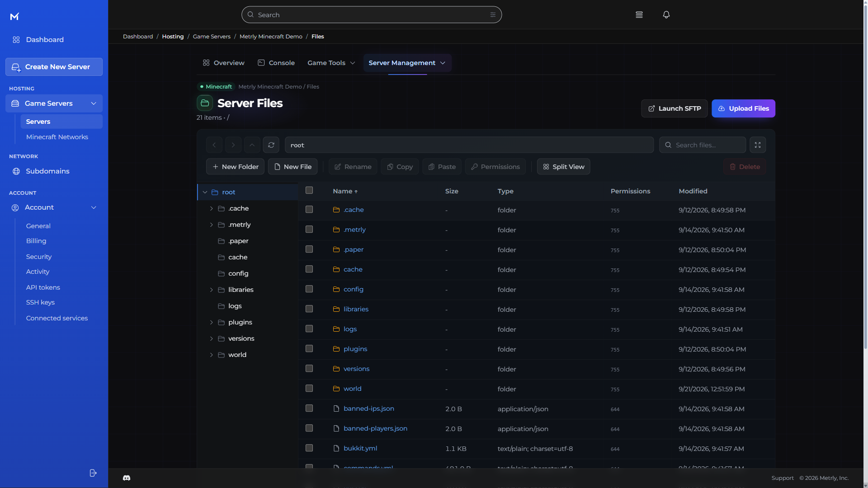Select the config folder checkbox
Screen dimensions: 868x488
tap(309, 289)
